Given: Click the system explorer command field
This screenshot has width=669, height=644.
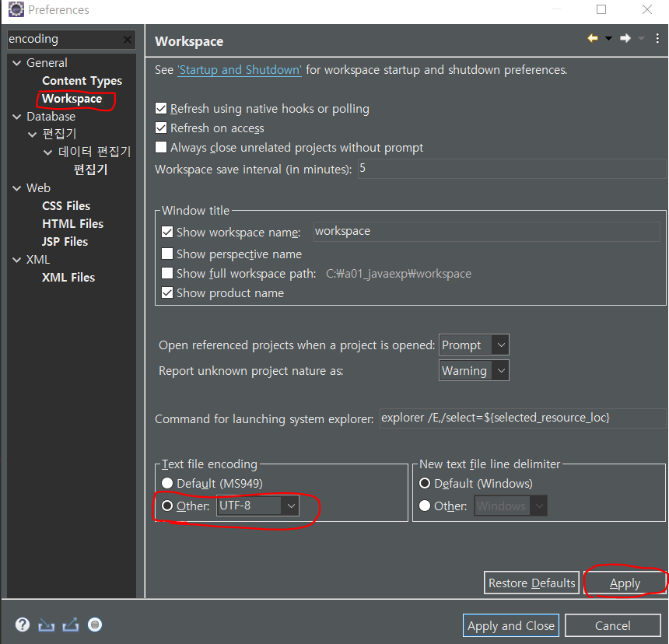Looking at the screenshot, I should (522, 418).
